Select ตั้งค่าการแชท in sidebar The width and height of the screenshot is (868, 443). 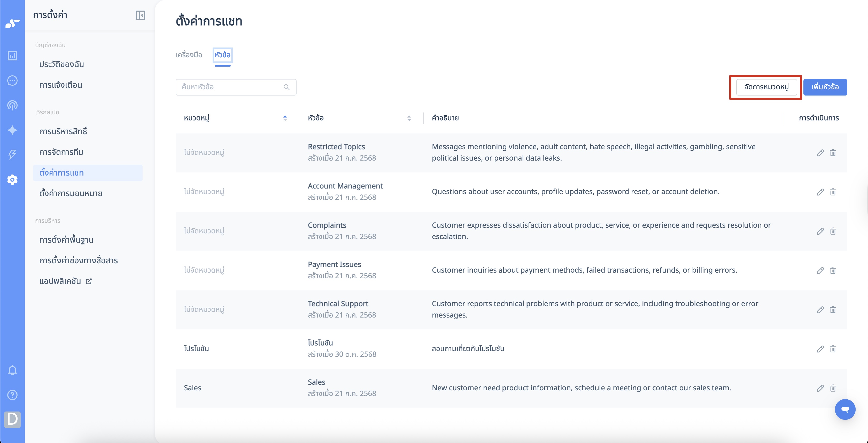88,173
